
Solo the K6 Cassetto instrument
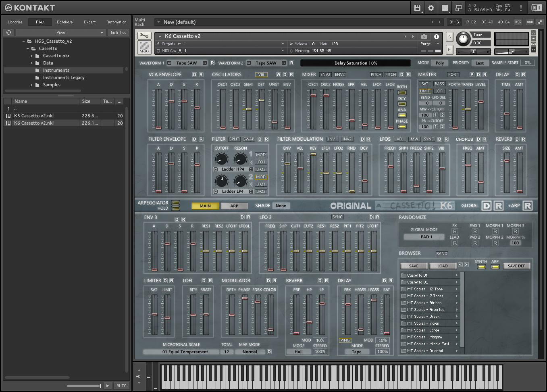point(449,37)
